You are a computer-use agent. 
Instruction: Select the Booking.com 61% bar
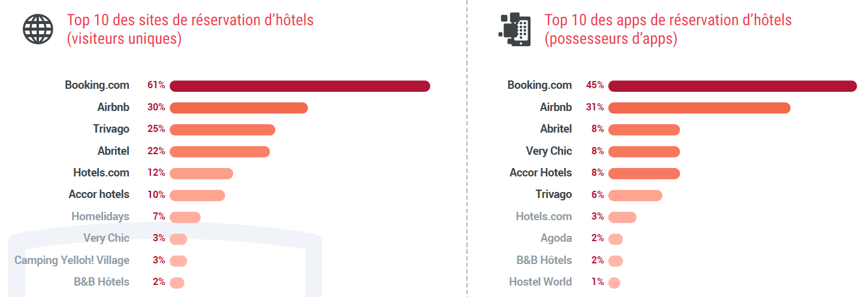[300, 86]
